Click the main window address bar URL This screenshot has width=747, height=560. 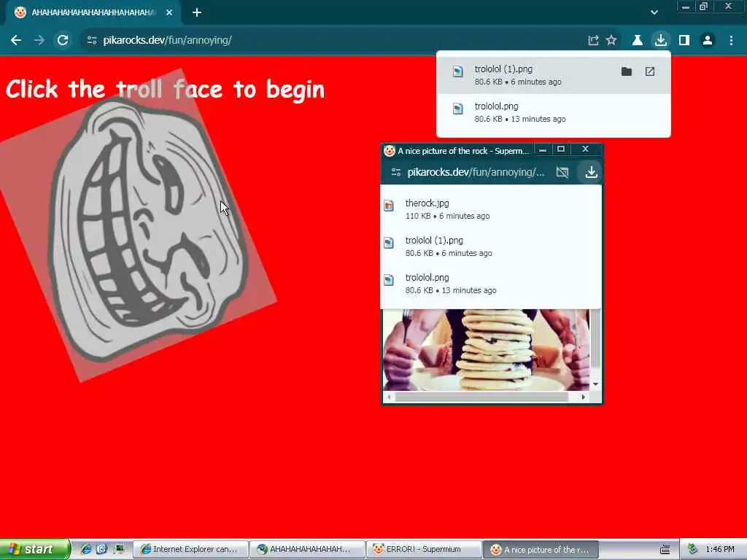[x=167, y=41]
